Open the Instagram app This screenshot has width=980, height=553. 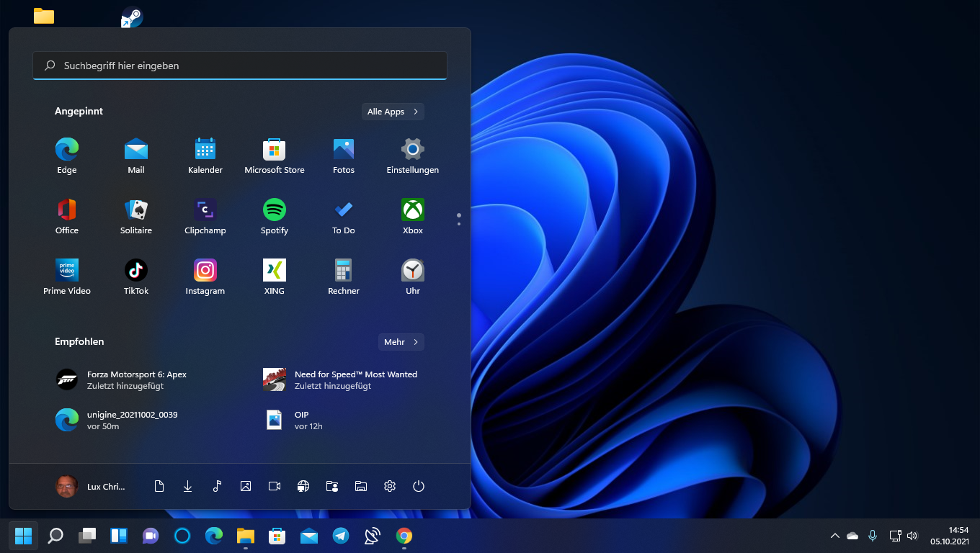tap(205, 277)
